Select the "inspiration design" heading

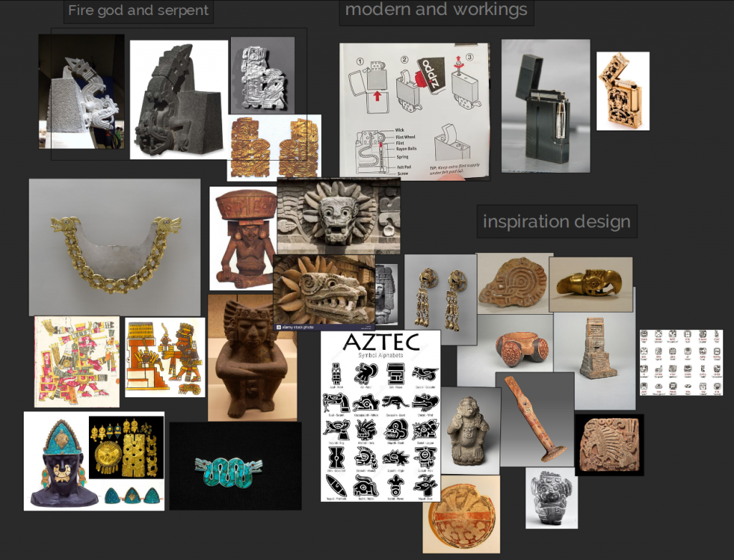point(556,222)
